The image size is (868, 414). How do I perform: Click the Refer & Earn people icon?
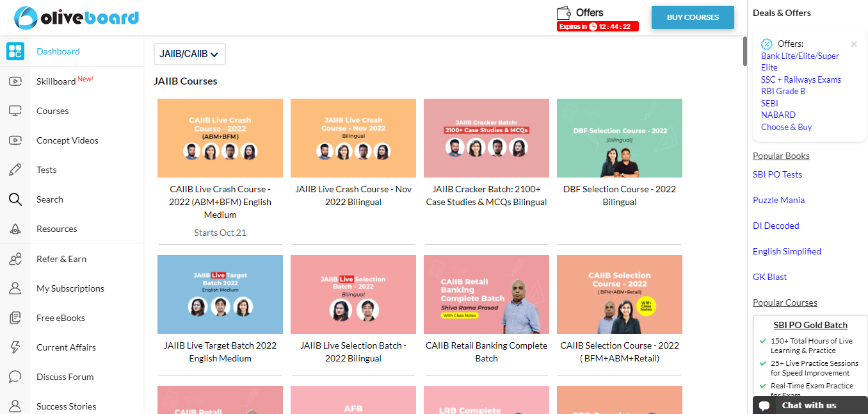15,259
